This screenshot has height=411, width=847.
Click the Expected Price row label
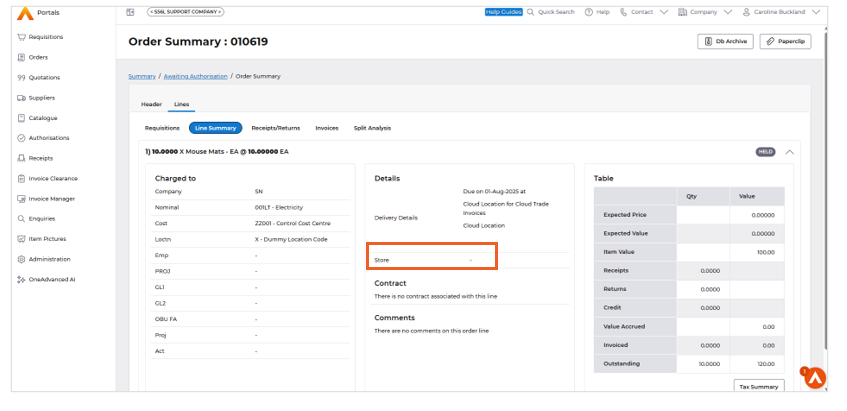(624, 215)
